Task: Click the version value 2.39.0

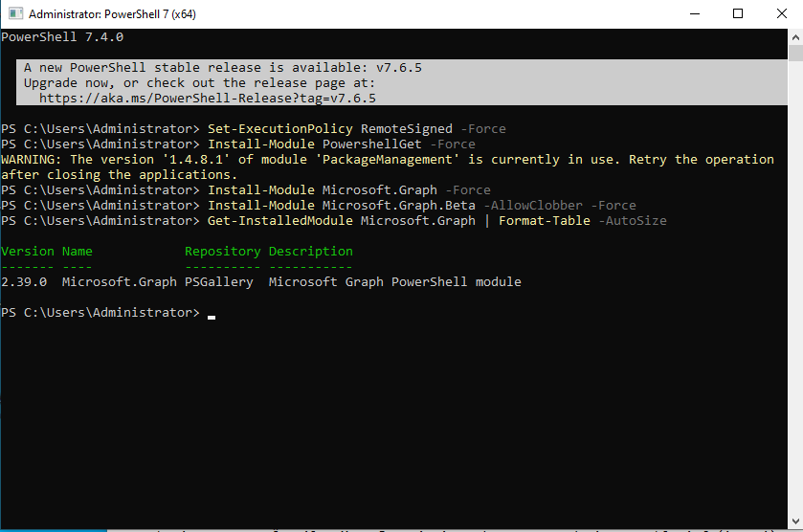Action: [24, 282]
